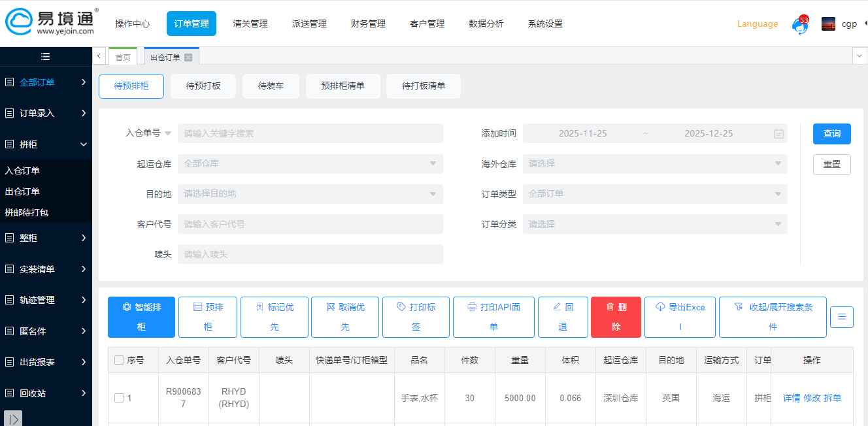Click the 出货报表 sidebar icon
Image resolution: width=868 pixels, height=426 pixels.
tap(9, 362)
